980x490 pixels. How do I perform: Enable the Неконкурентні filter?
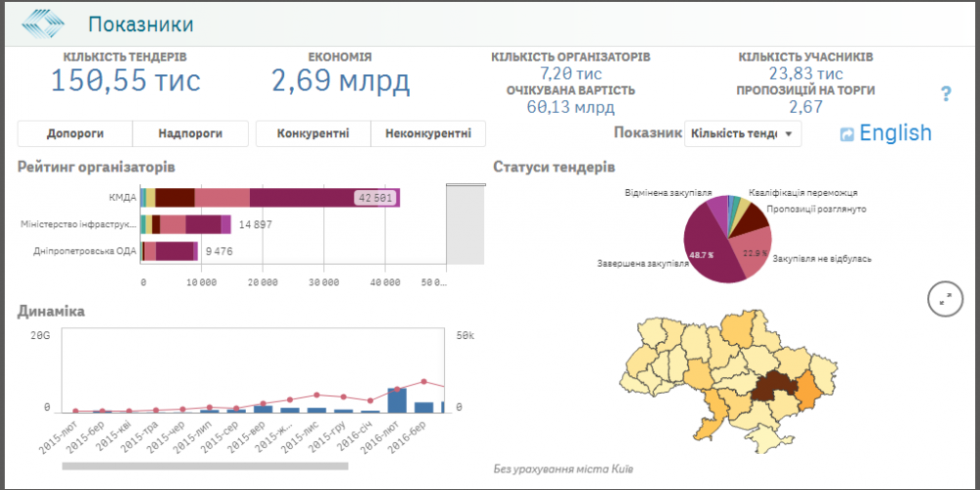coord(428,134)
